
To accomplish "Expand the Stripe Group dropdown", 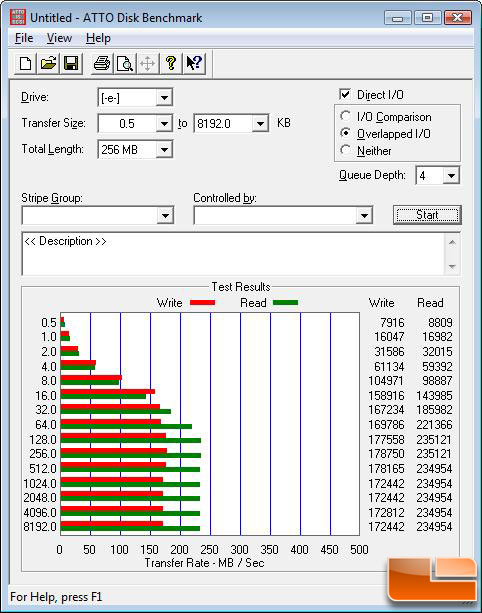I will [x=165, y=215].
